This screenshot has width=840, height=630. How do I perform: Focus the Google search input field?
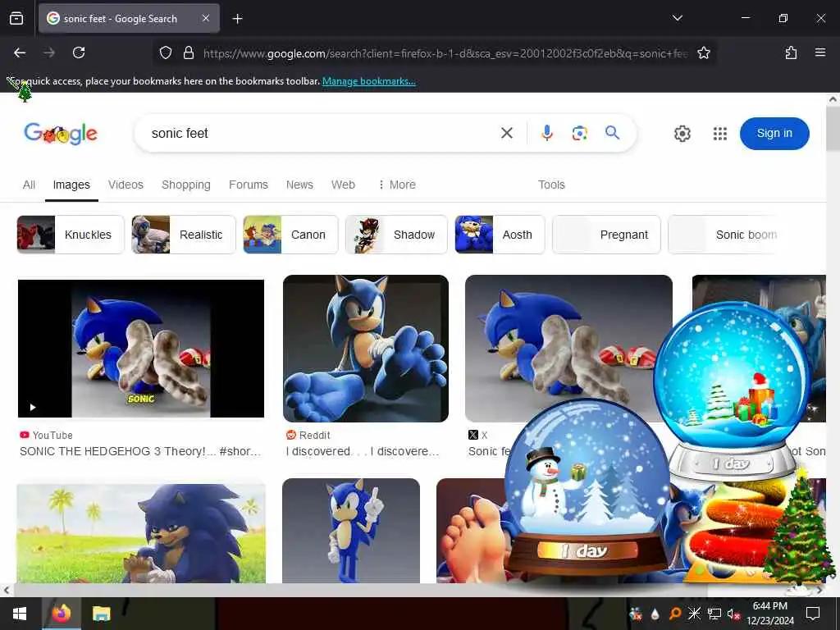(x=322, y=133)
